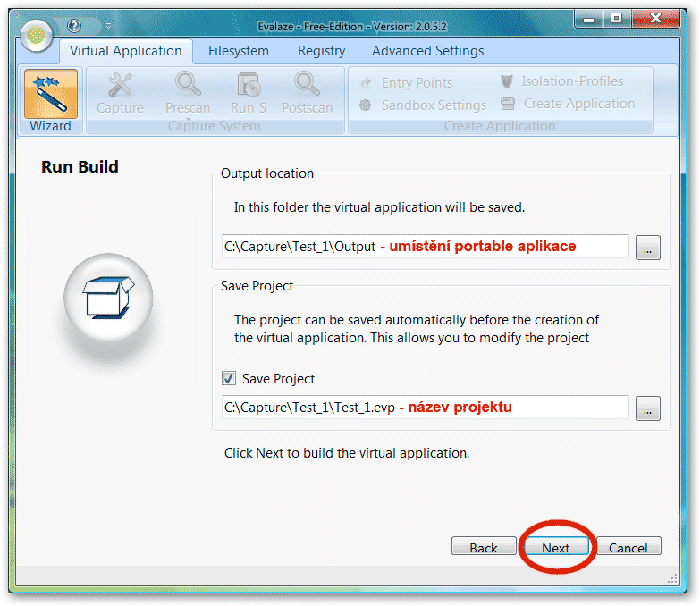Open the Advanced Settings tab
700x606 pixels.
pyautogui.click(x=427, y=51)
